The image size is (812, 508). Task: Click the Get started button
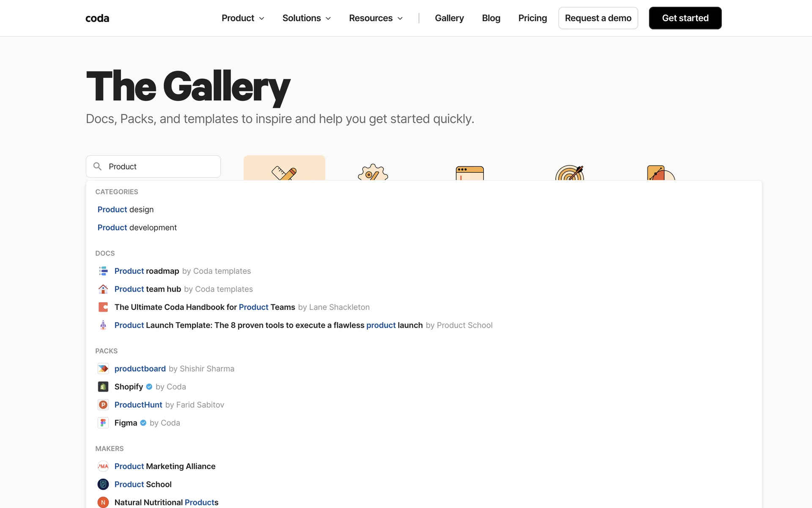pyautogui.click(x=685, y=18)
